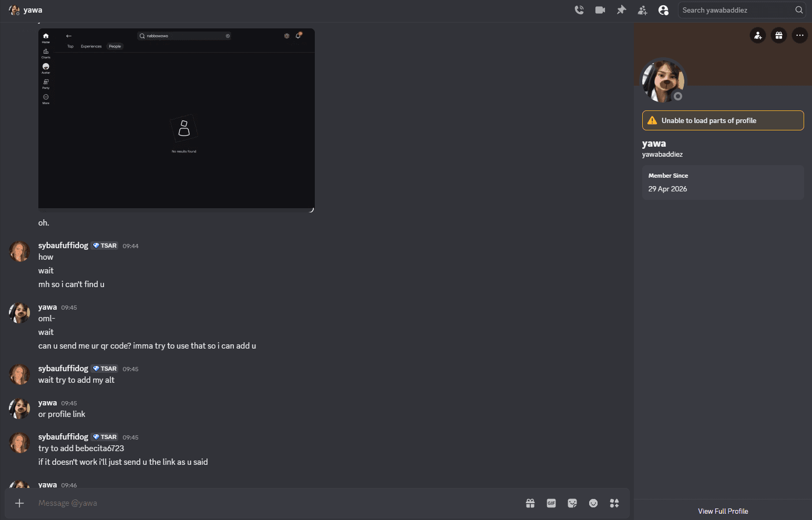Open the GIF picker

[551, 503]
